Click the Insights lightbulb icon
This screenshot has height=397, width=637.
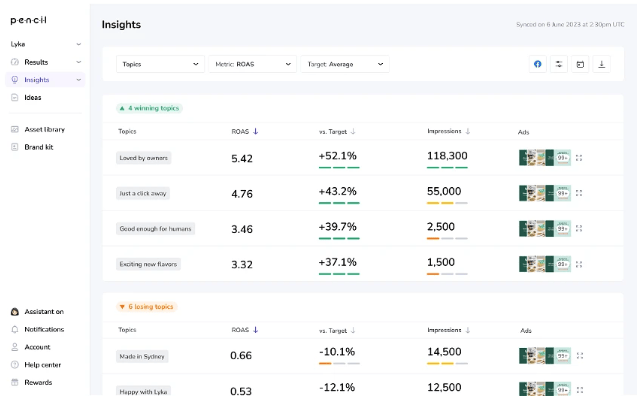point(15,80)
